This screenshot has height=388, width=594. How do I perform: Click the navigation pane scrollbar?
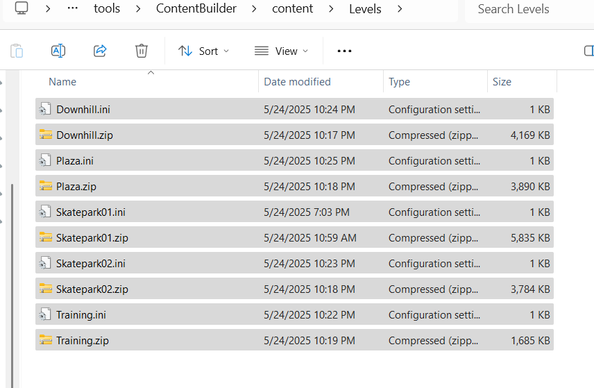click(12, 284)
